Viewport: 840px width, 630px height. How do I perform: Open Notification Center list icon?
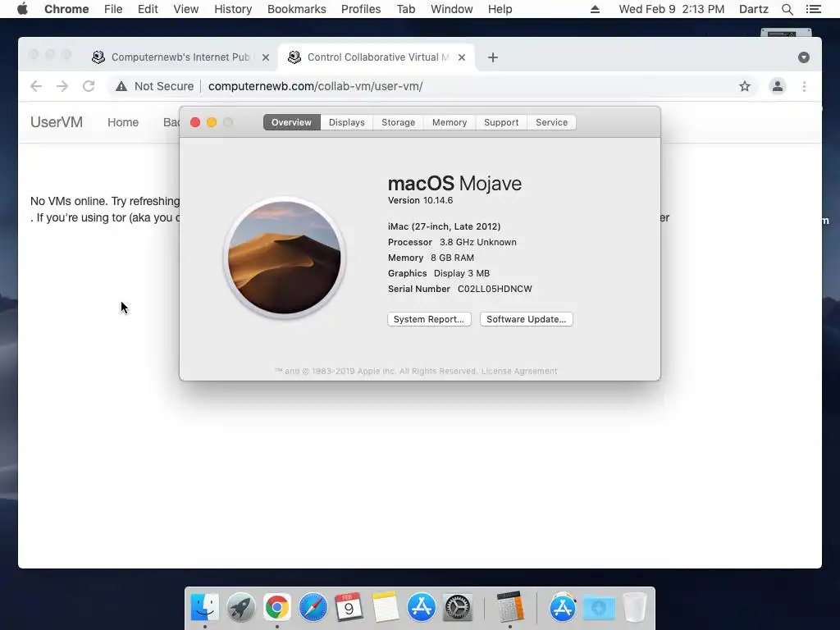tap(814, 9)
